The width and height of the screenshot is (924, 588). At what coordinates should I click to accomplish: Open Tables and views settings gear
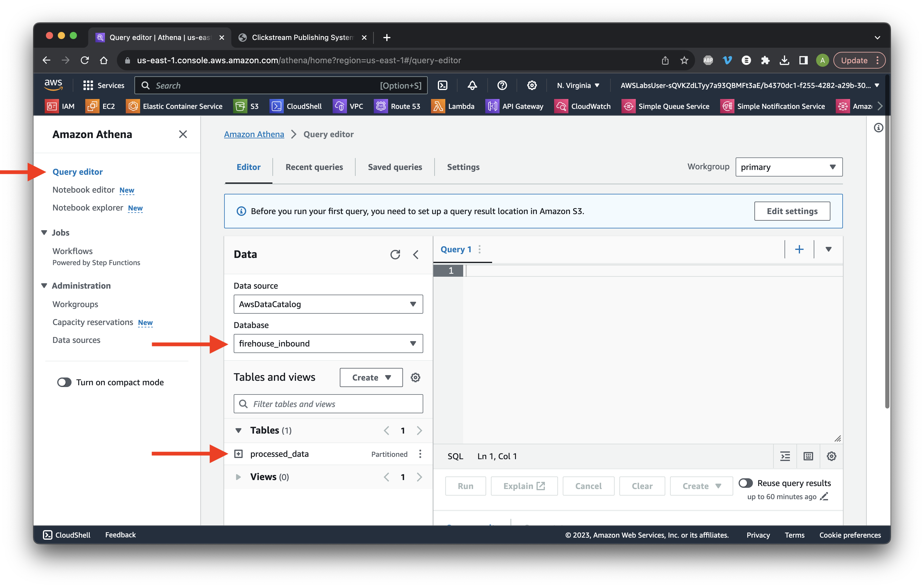415,378
